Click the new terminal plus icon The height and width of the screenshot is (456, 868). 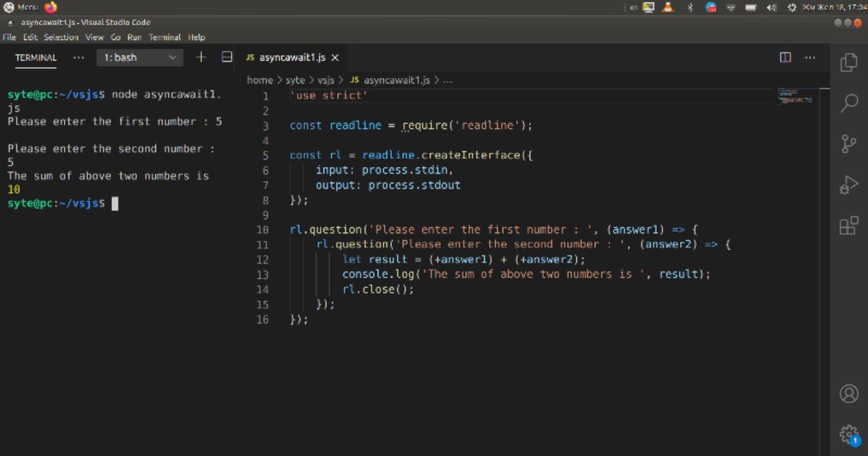(x=201, y=58)
